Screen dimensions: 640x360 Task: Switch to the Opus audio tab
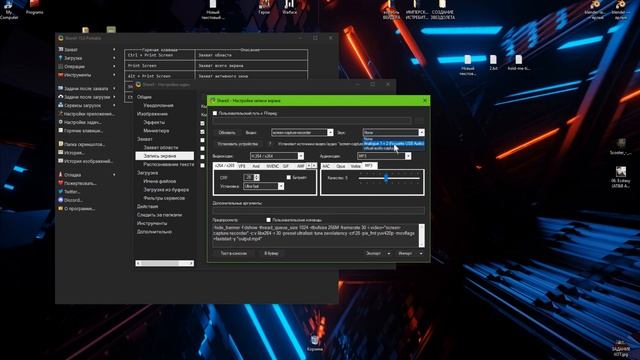click(x=340, y=166)
